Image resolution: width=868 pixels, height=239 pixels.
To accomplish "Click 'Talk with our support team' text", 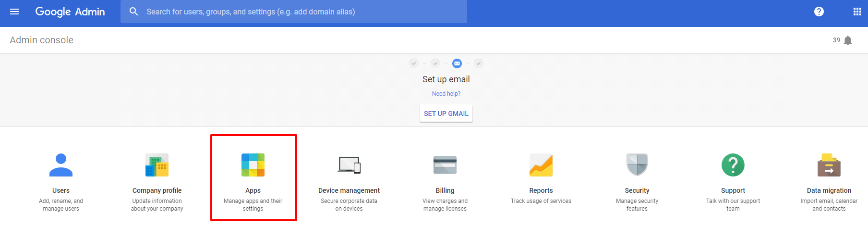I will click(x=733, y=205).
